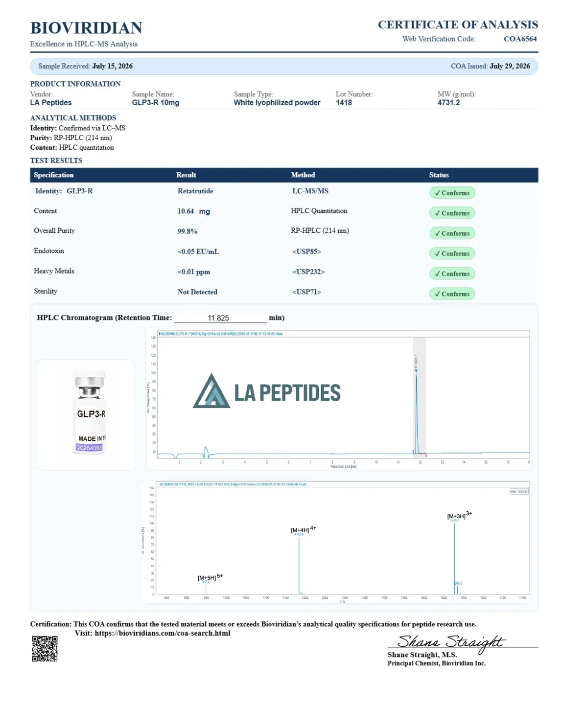563x728 pixels.
Task: Select the retention time field showing 11.825
Action: (x=220, y=318)
